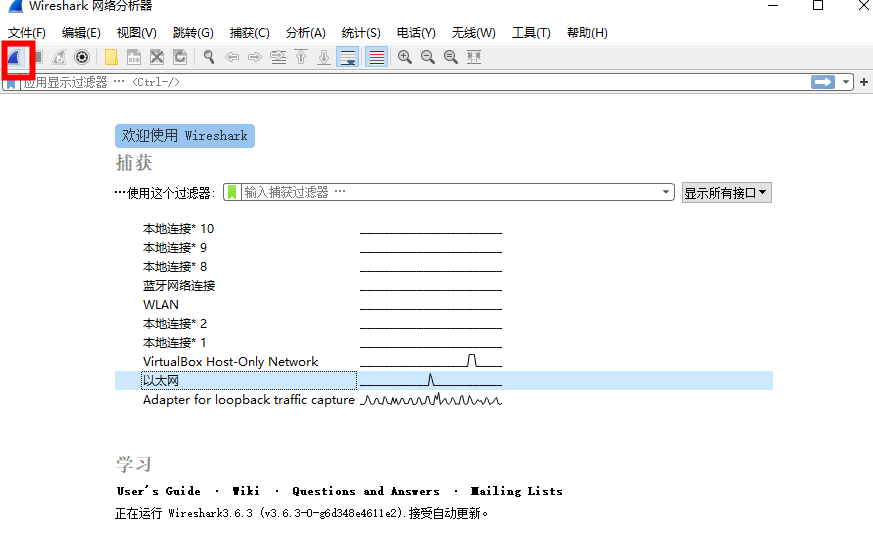Open the 捕获(C) menu
Screen dimensions: 873x549
tap(249, 33)
